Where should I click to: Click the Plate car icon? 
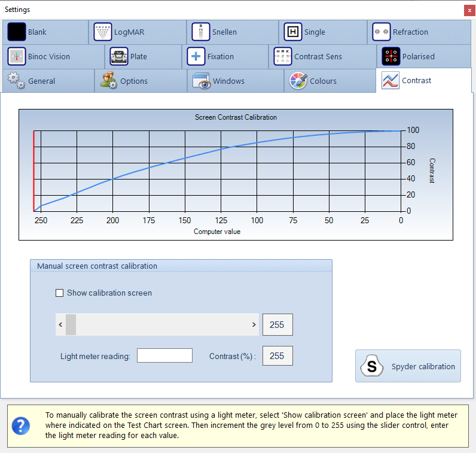pyautogui.click(x=119, y=56)
